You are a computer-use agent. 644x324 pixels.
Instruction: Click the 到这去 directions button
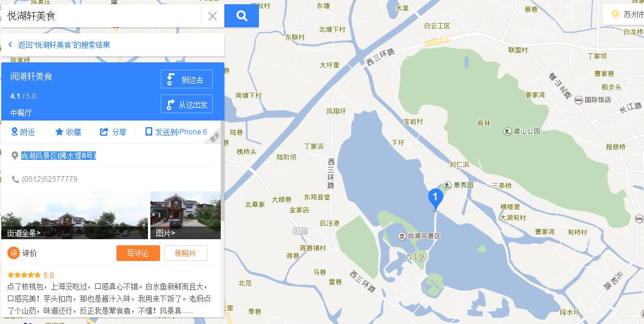186,79
